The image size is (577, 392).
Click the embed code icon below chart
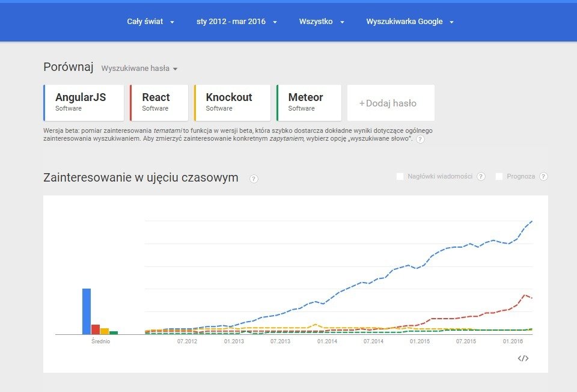tap(523, 358)
